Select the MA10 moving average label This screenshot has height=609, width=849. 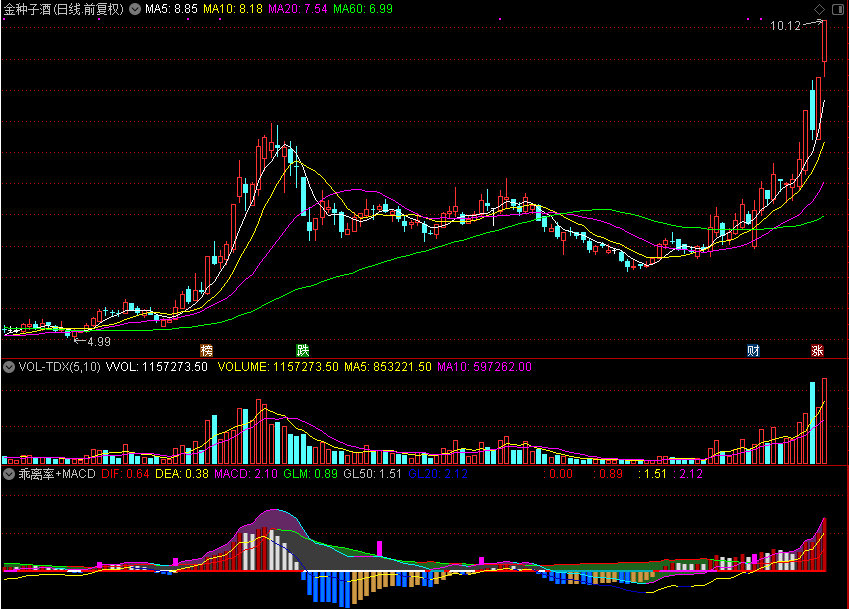[233, 9]
